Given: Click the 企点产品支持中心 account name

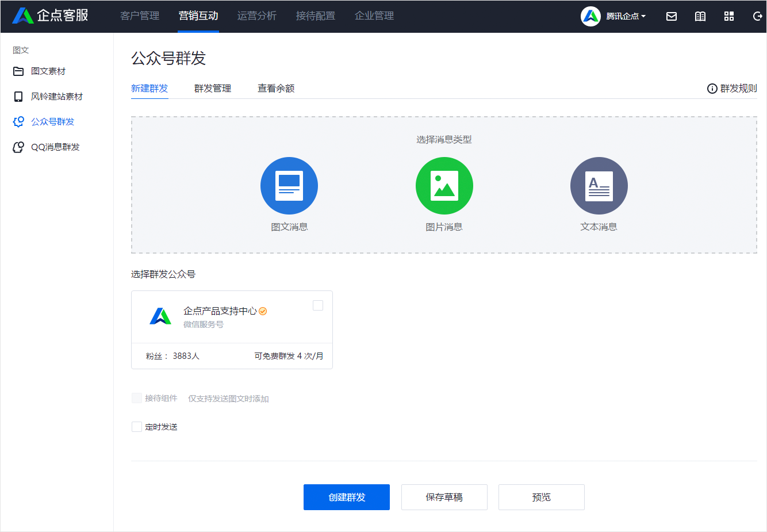Looking at the screenshot, I should 220,311.
